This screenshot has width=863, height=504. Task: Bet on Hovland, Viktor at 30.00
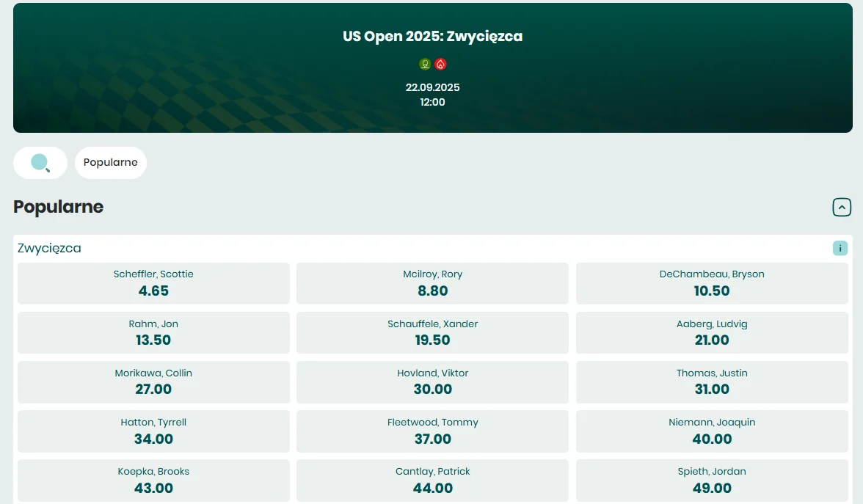432,381
